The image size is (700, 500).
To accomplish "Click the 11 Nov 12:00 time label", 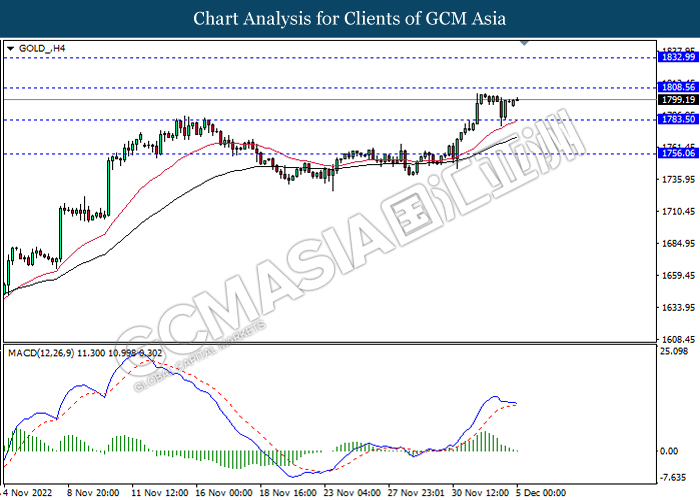I will tap(160, 493).
